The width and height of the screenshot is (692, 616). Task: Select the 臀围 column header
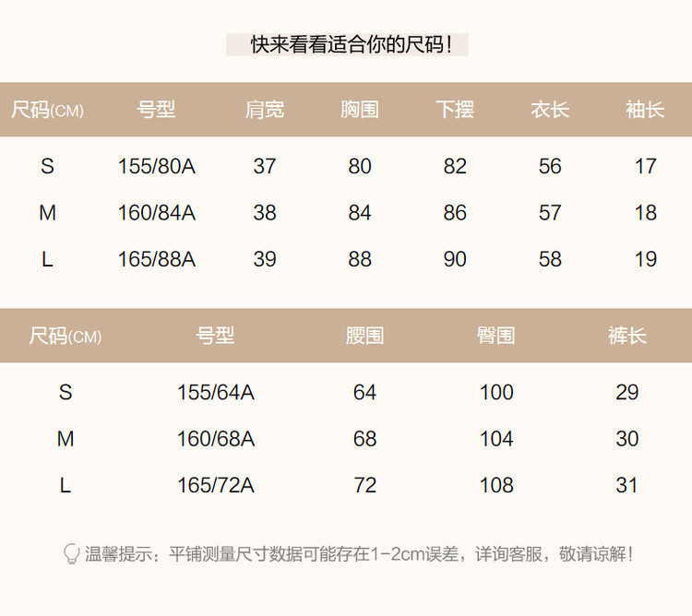point(496,336)
